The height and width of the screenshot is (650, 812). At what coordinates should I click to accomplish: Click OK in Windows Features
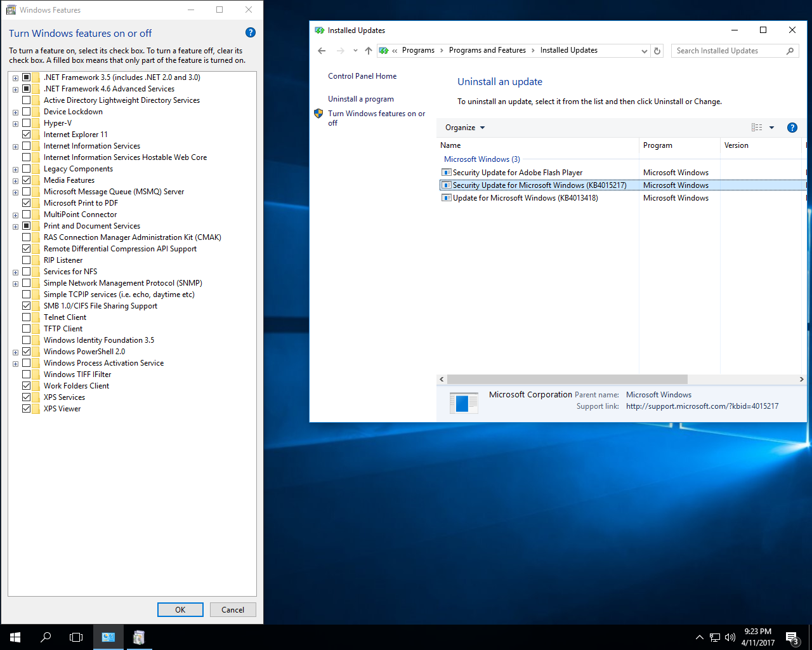click(x=180, y=609)
